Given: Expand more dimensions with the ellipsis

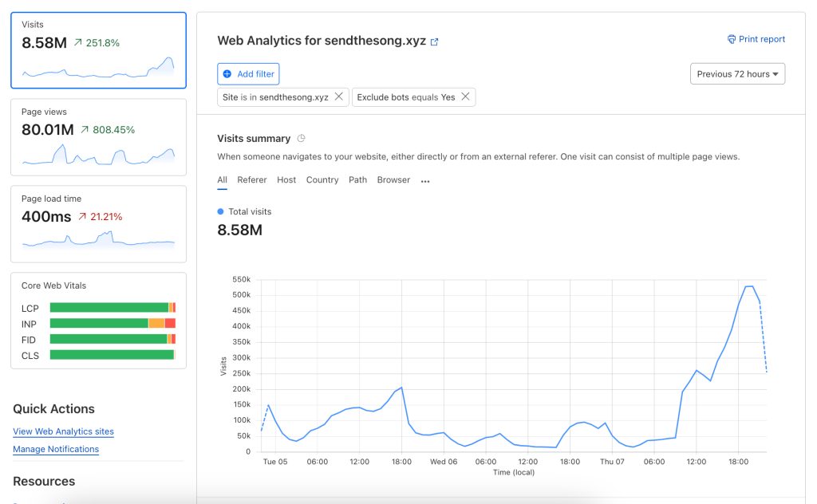Looking at the screenshot, I should pyautogui.click(x=425, y=181).
